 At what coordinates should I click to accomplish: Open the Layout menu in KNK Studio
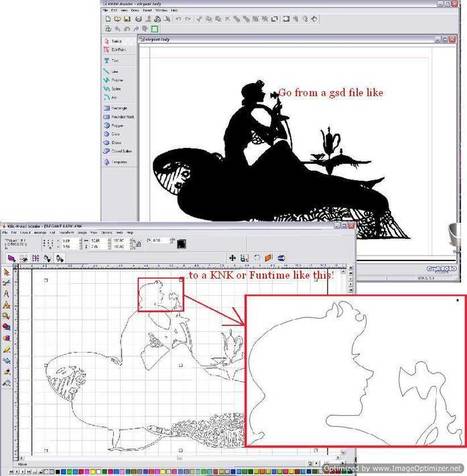tap(25, 232)
